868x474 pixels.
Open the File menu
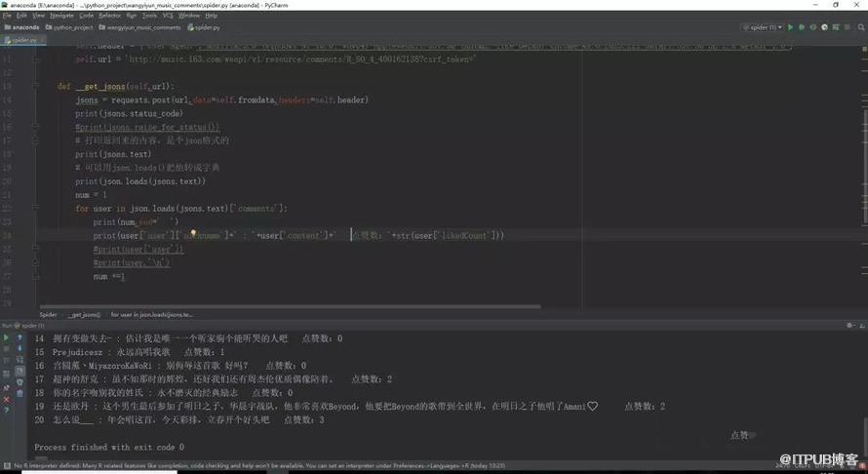pyautogui.click(x=7, y=16)
